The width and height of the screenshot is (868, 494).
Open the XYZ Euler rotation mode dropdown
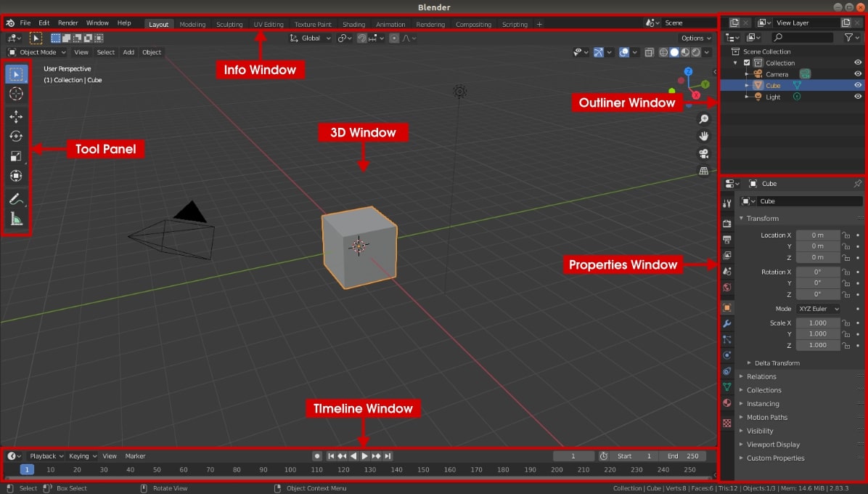818,309
